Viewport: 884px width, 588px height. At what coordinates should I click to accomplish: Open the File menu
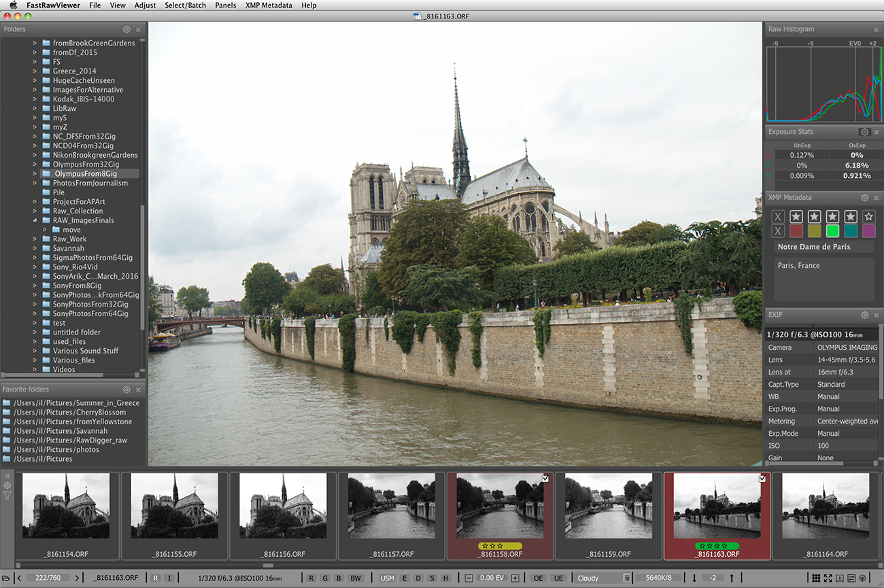95,5
